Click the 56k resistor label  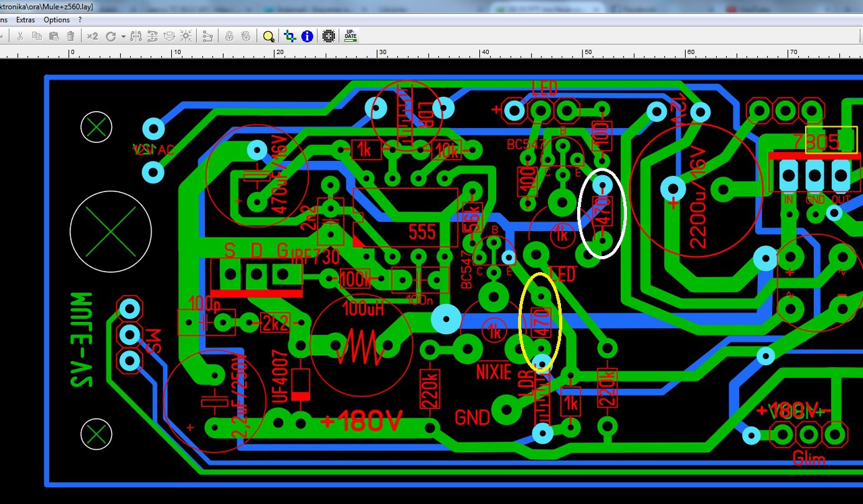472,218
